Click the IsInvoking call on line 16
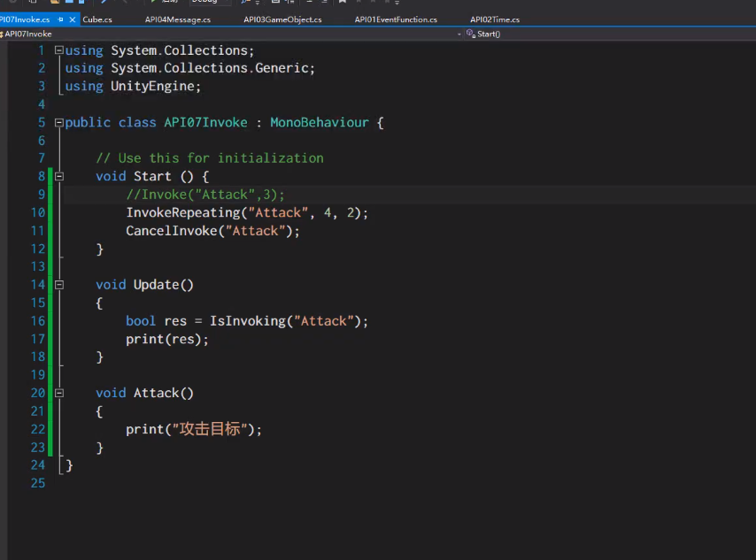Image resolution: width=756 pixels, height=560 pixels. [x=248, y=321]
